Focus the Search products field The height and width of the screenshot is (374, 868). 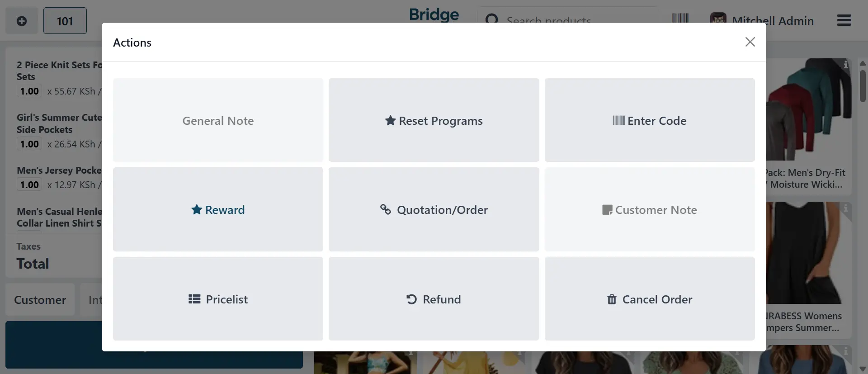[570, 19]
